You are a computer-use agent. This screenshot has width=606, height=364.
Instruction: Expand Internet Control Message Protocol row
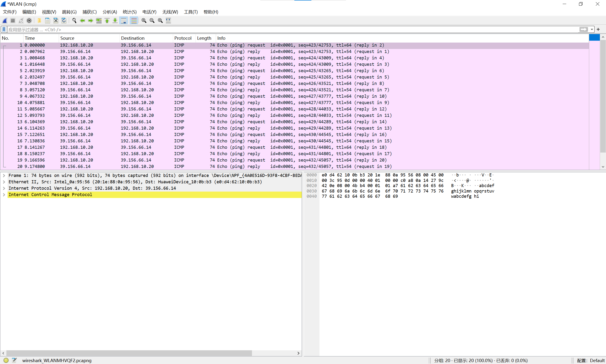coord(4,194)
